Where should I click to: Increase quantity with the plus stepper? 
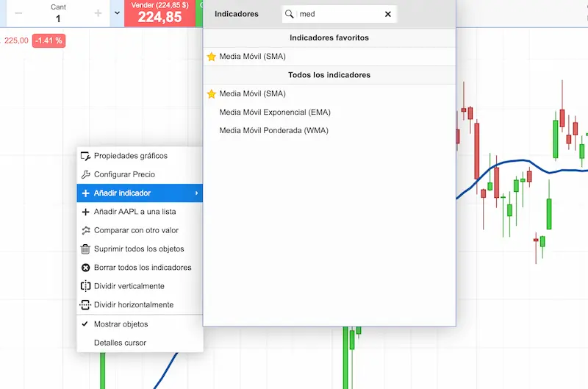pos(98,13)
